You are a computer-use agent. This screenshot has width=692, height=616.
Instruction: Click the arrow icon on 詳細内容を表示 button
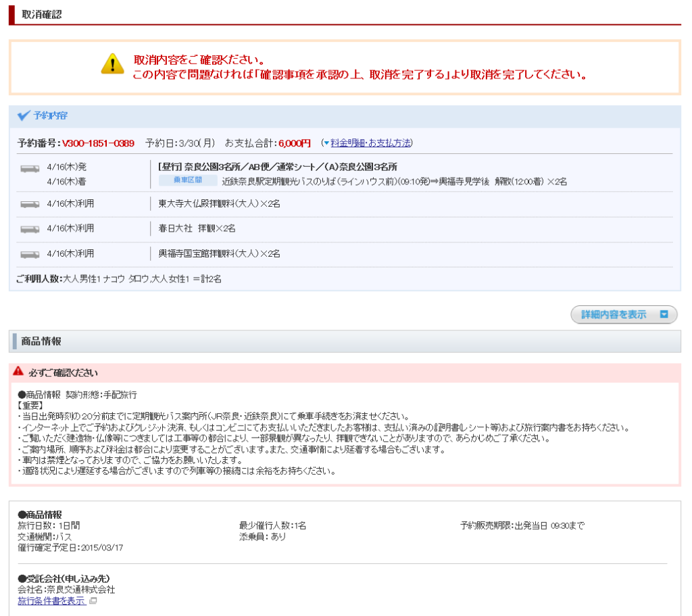point(664,314)
